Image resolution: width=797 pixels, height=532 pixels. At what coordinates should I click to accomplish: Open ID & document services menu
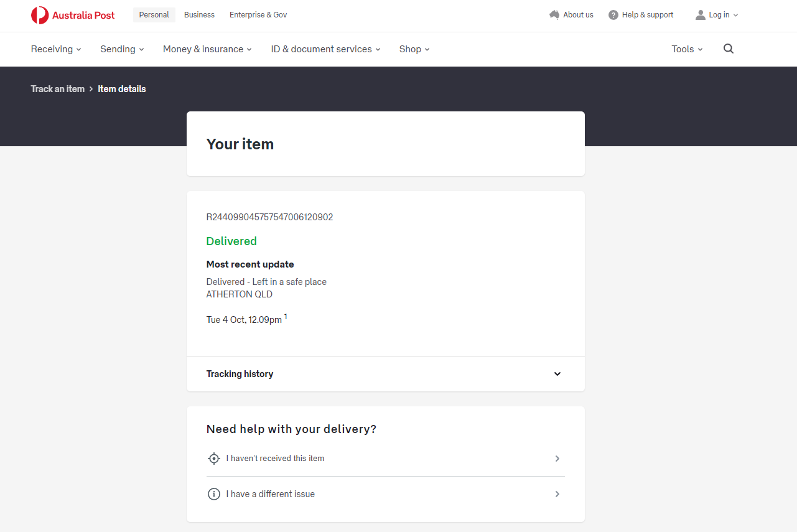click(325, 49)
